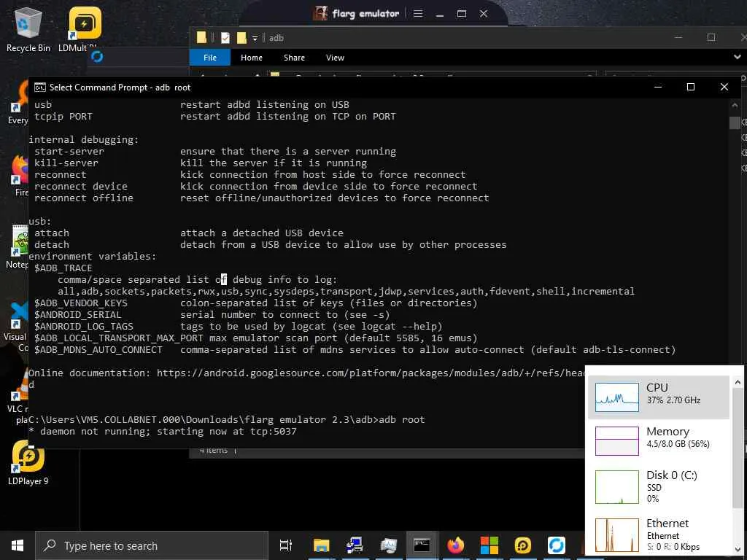Open Task View in the taskbar
This screenshot has height=560, width=747.
[286, 545]
